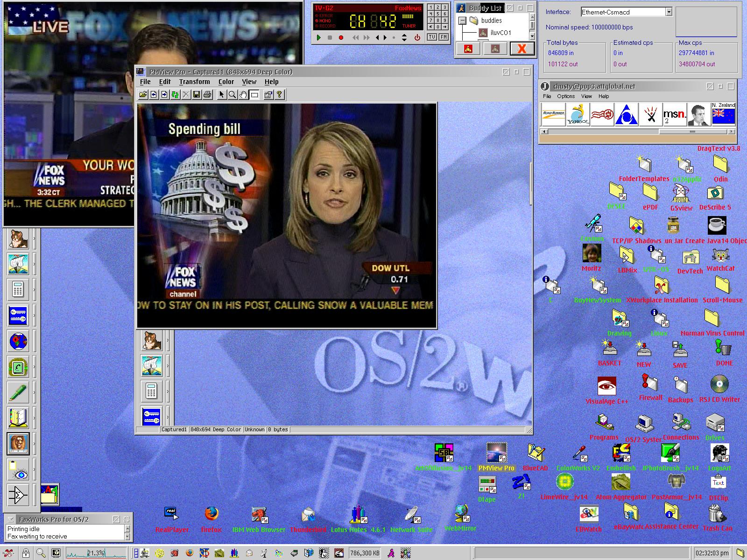This screenshot has width=747, height=560.
Task: Open the Transform menu in PMView Pro
Action: pos(194,82)
